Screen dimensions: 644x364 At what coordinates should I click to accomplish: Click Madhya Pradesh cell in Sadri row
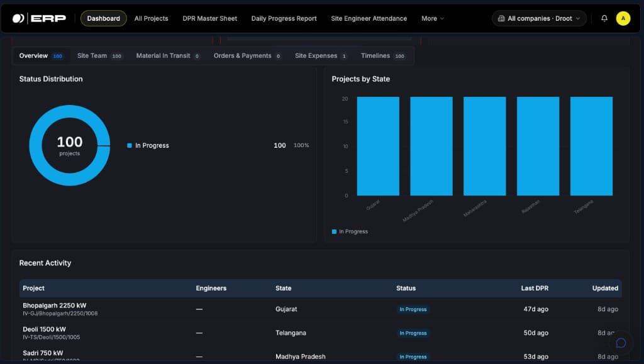click(x=301, y=356)
